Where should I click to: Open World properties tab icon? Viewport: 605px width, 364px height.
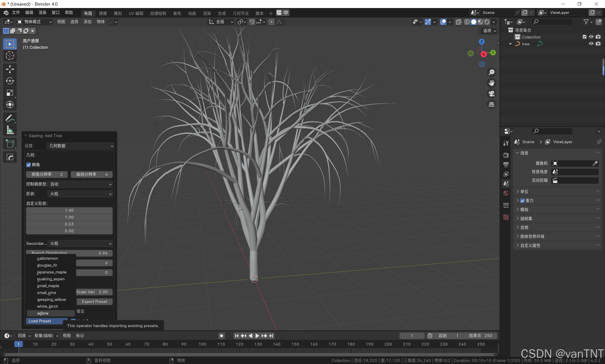tap(506, 193)
